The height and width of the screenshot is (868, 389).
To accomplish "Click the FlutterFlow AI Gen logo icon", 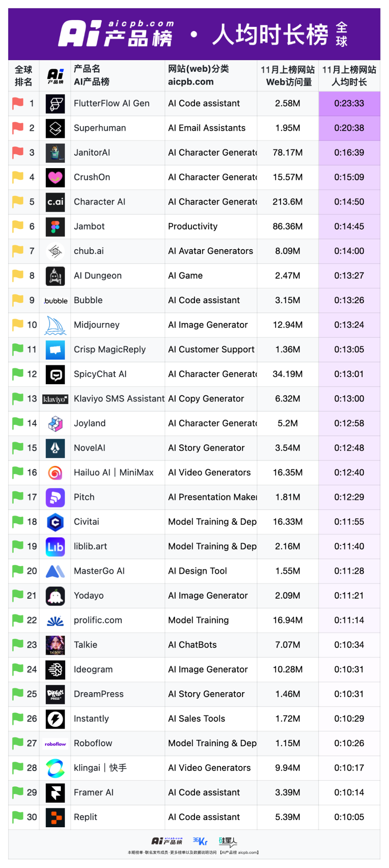I will (55, 104).
